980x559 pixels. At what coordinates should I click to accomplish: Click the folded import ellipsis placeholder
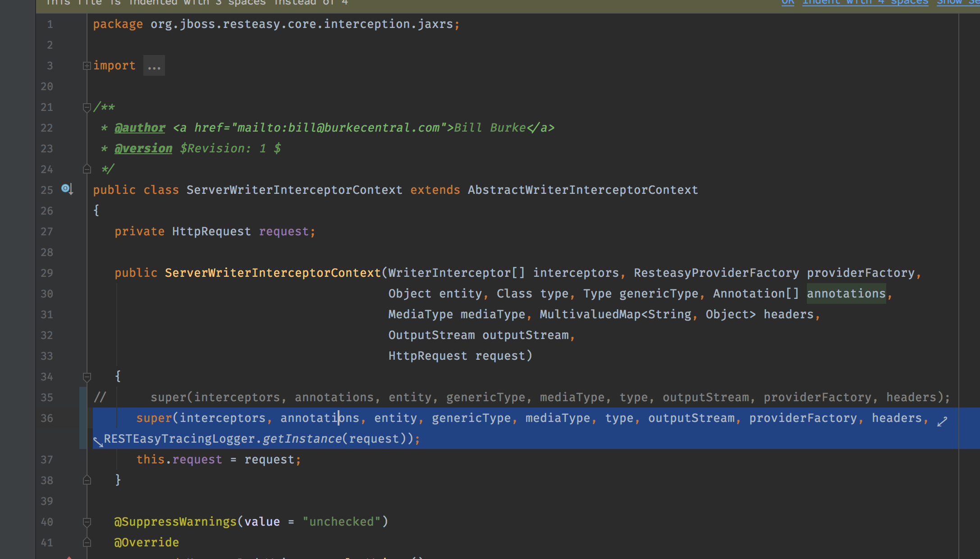tap(154, 66)
